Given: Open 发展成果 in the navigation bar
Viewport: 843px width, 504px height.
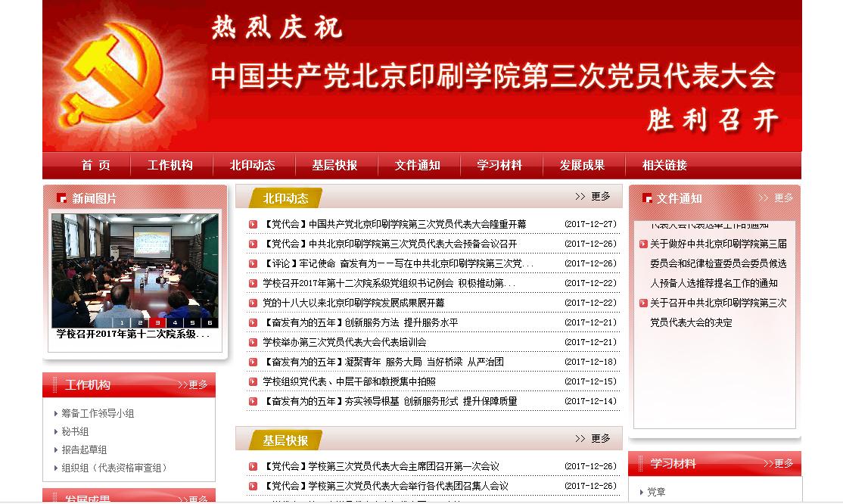Looking at the screenshot, I should click(x=582, y=165).
